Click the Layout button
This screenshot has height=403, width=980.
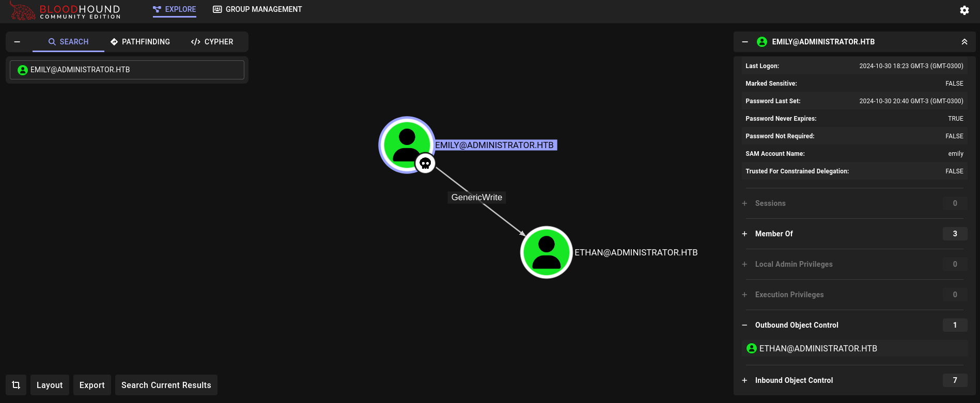pyautogui.click(x=50, y=385)
